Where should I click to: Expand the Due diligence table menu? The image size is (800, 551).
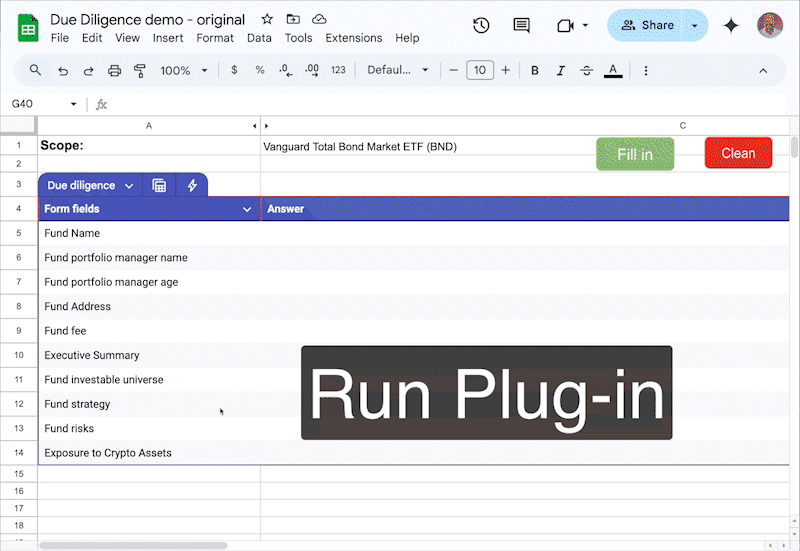point(90,185)
